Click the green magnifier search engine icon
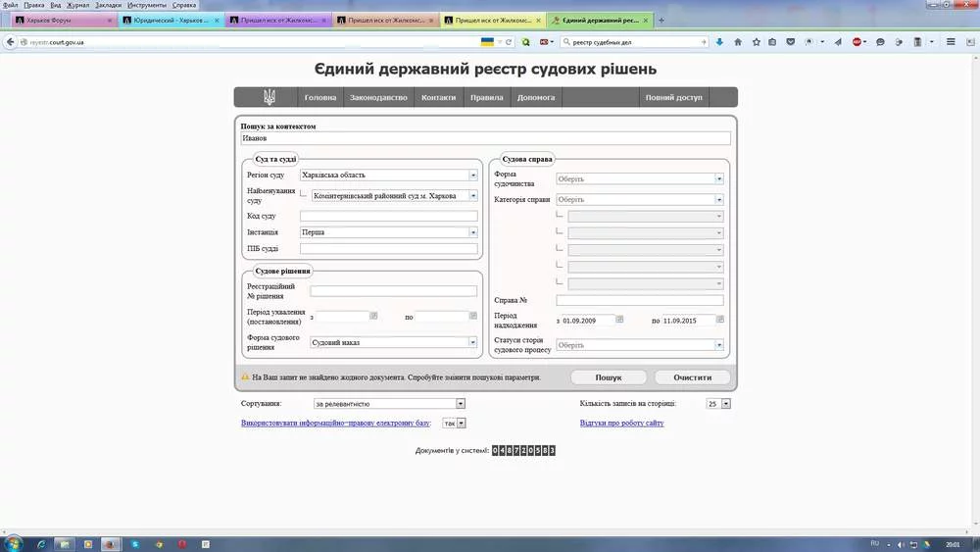Viewport: 980px width, 552px height. [x=525, y=42]
